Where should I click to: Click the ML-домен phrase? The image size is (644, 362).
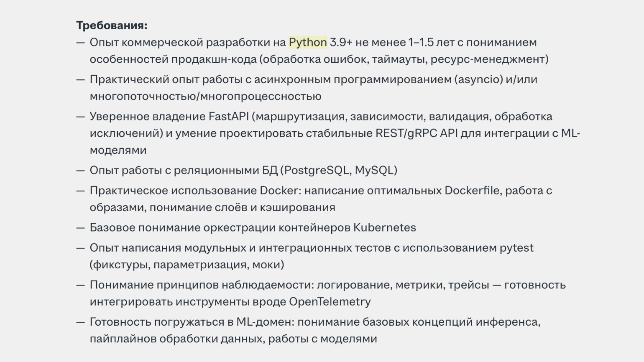(266, 322)
